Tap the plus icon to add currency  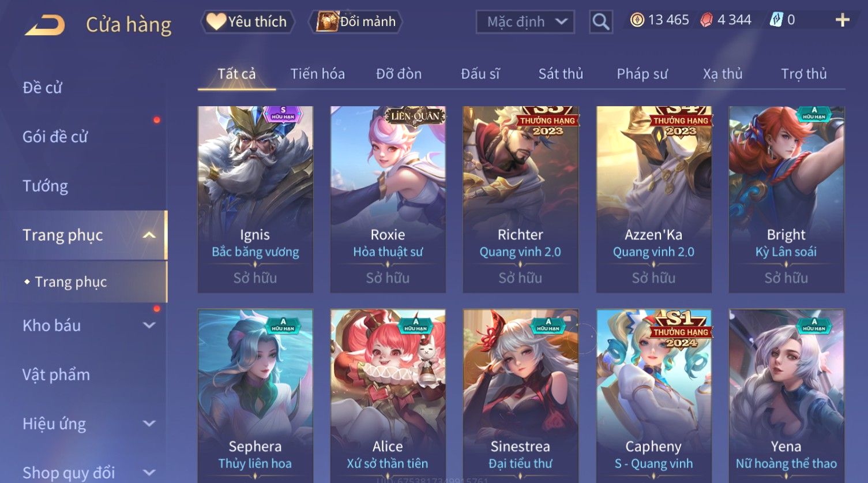843,20
